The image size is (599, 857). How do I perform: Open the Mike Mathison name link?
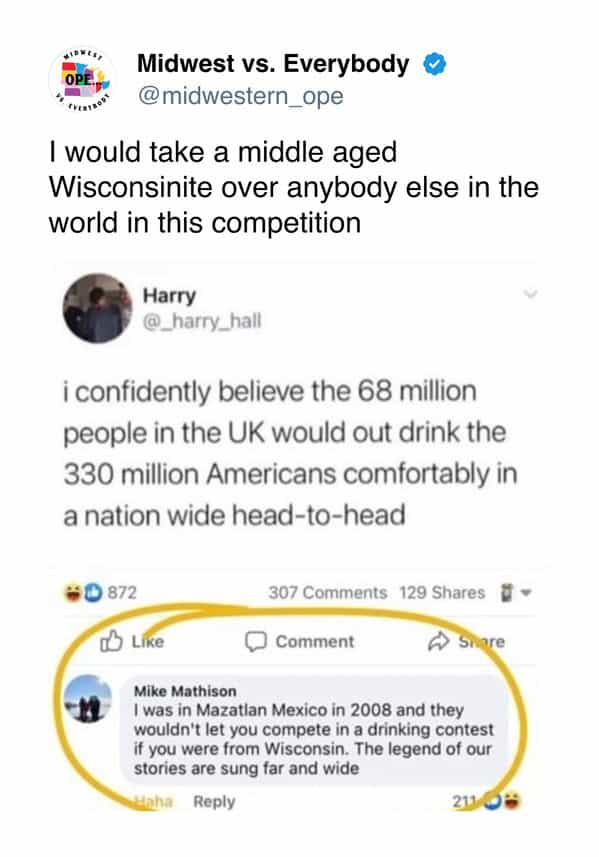(185, 691)
